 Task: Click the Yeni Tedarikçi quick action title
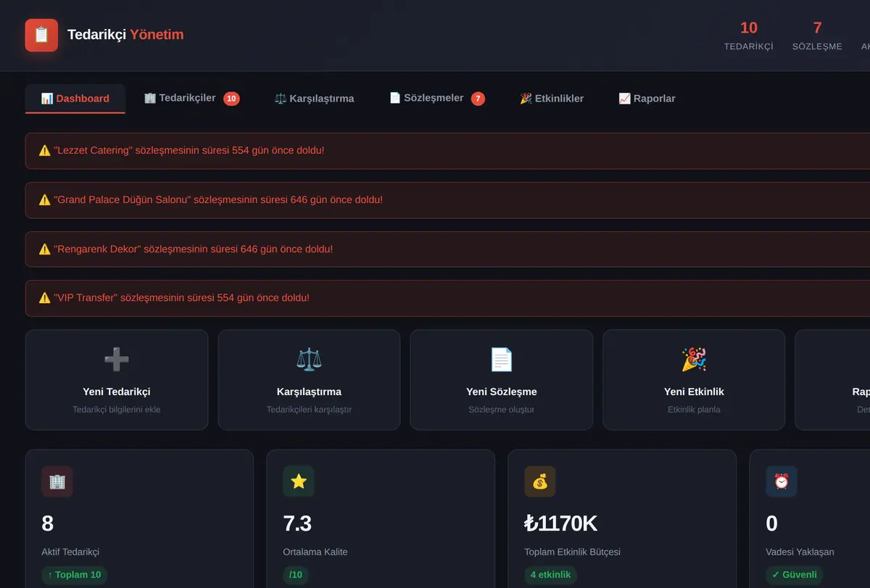click(x=117, y=392)
